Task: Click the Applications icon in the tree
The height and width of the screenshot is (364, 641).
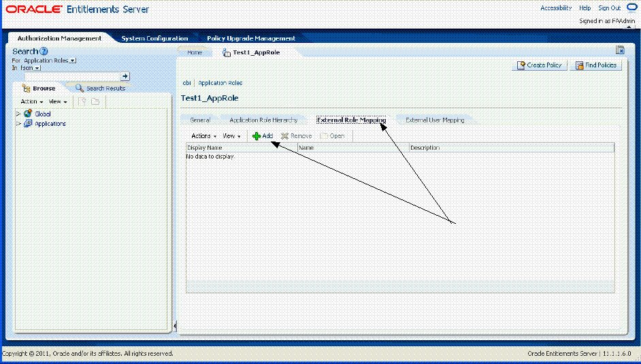Action: [x=28, y=123]
